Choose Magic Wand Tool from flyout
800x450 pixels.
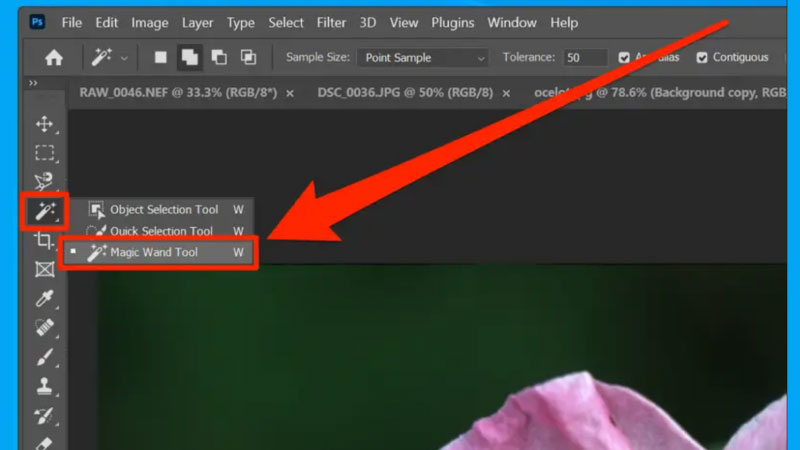point(158,252)
